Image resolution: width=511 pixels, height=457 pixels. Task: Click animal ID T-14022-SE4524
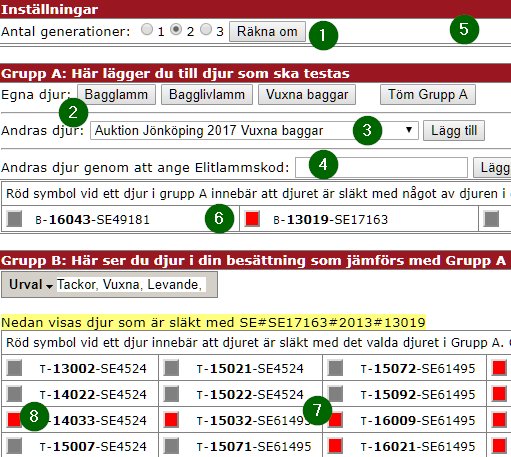(93, 395)
